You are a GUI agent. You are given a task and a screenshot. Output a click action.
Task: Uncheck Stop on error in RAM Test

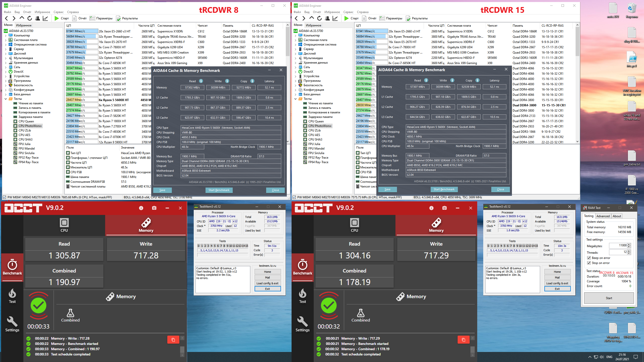click(x=589, y=263)
